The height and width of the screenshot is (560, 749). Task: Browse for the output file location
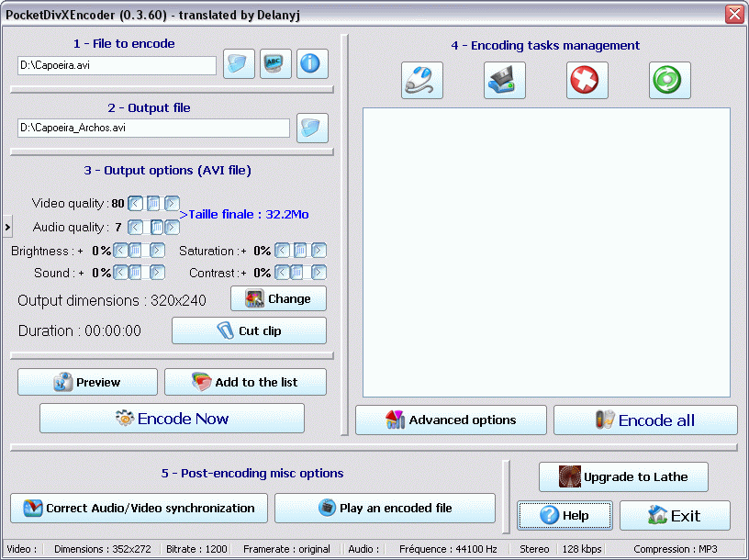(312, 128)
